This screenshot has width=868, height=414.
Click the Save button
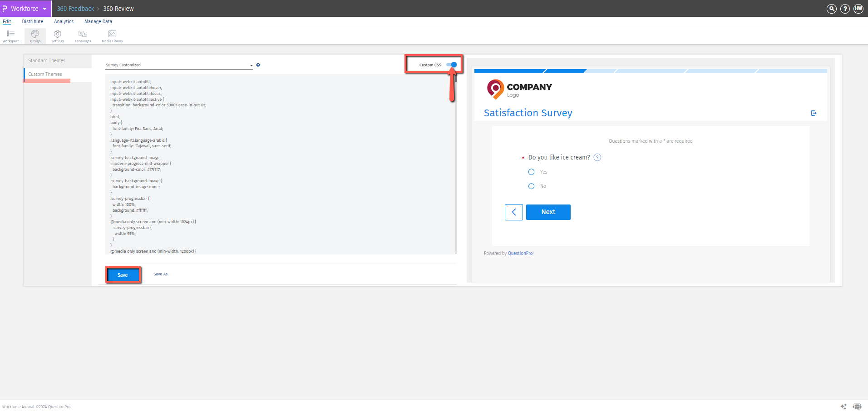pyautogui.click(x=123, y=274)
